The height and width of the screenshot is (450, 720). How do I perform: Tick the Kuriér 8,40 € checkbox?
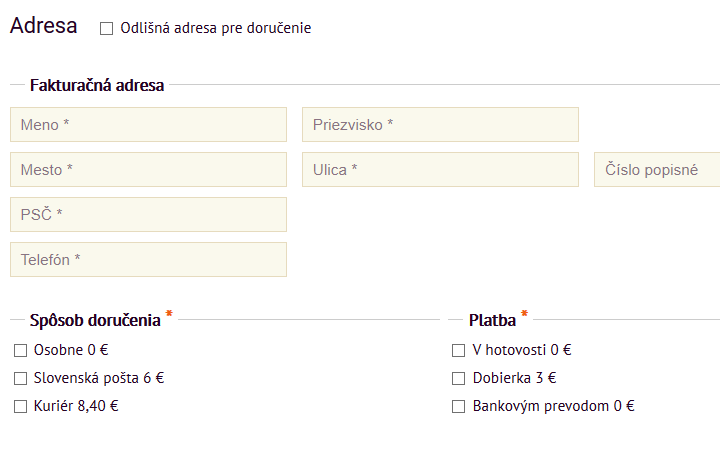(x=20, y=407)
